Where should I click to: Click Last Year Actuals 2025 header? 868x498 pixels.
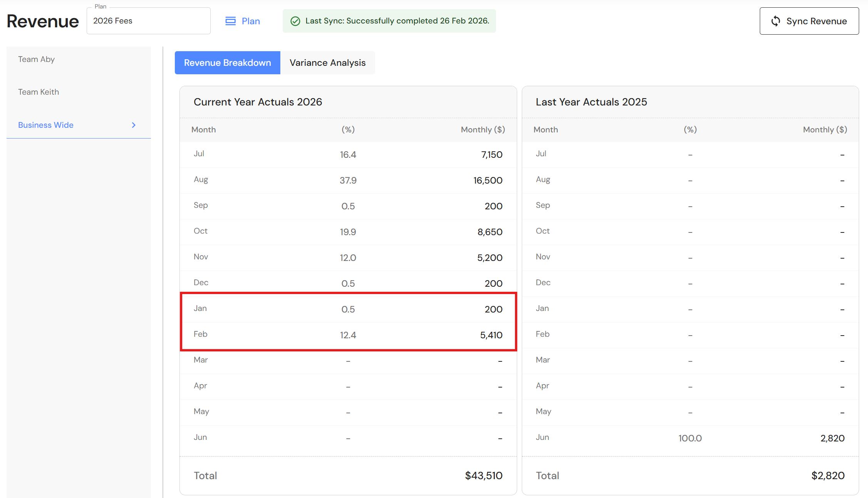coord(591,102)
